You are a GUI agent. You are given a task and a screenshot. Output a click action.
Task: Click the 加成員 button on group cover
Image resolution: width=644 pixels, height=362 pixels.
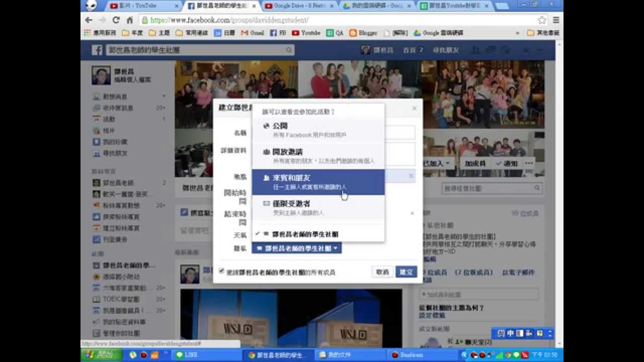click(475, 163)
